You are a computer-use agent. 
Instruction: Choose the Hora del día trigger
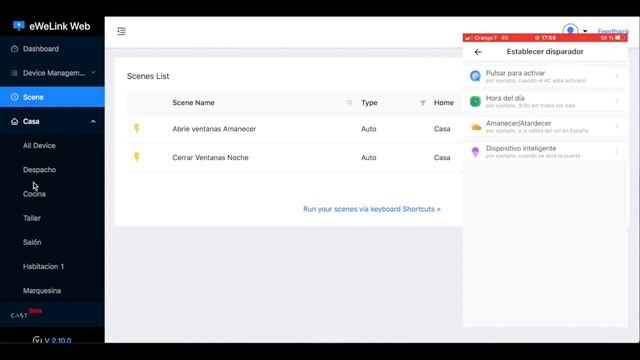(545, 101)
